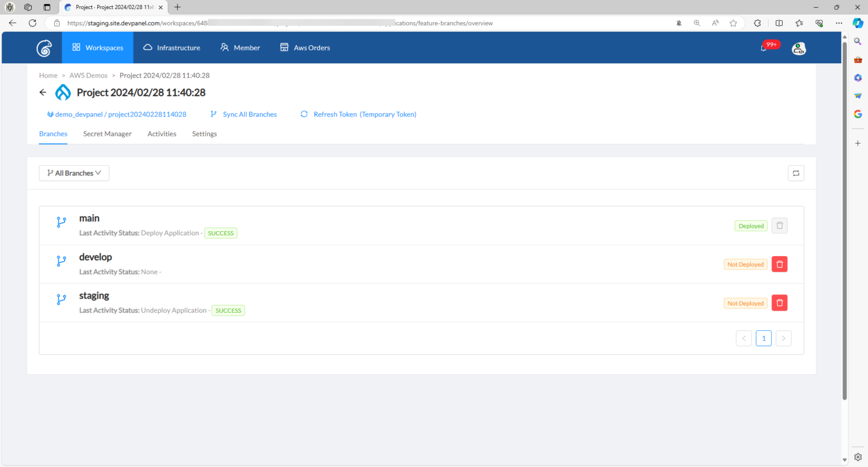Click the Sync All Branches link
This screenshot has height=467, width=868.
[249, 114]
